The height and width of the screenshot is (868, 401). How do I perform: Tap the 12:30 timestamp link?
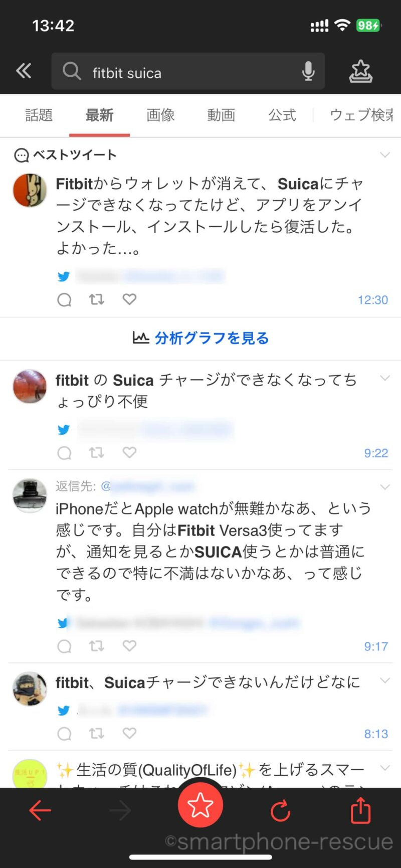[373, 300]
